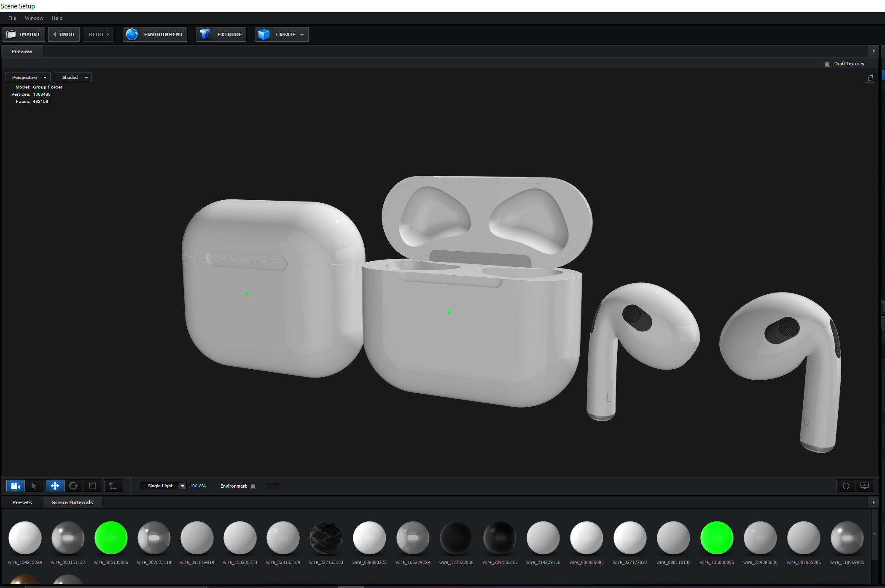
Task: Select the arrow selection tool
Action: coord(34,486)
